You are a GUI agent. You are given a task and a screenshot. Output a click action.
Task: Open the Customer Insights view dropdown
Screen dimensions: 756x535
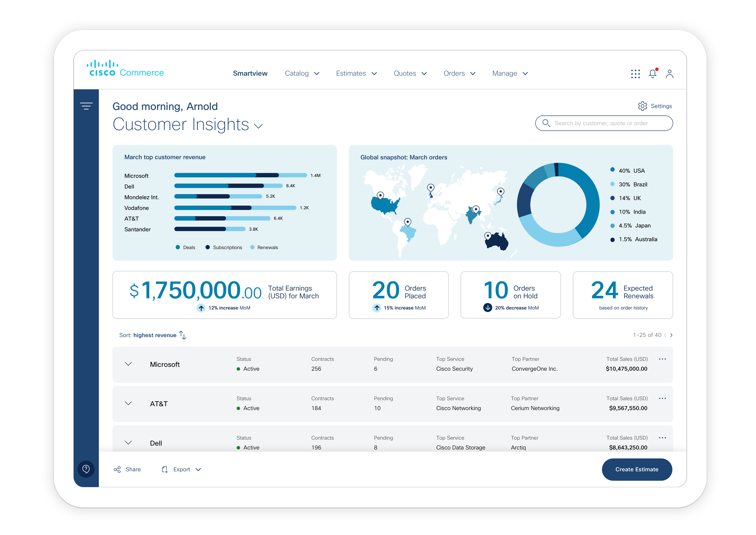(259, 126)
